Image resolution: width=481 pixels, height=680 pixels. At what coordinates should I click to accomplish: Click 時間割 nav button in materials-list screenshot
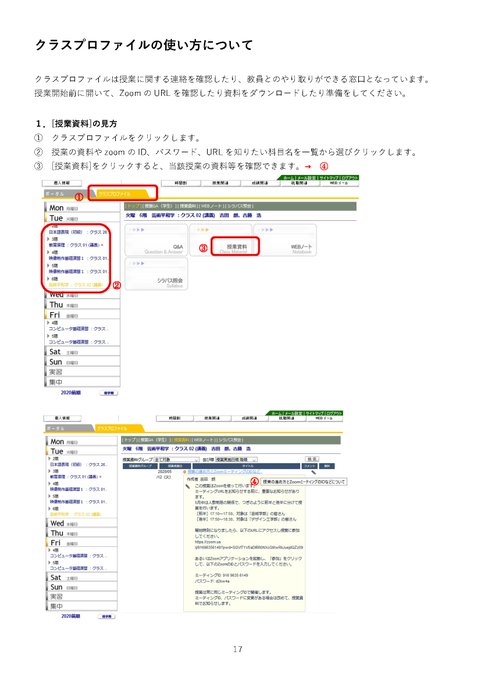(174, 418)
